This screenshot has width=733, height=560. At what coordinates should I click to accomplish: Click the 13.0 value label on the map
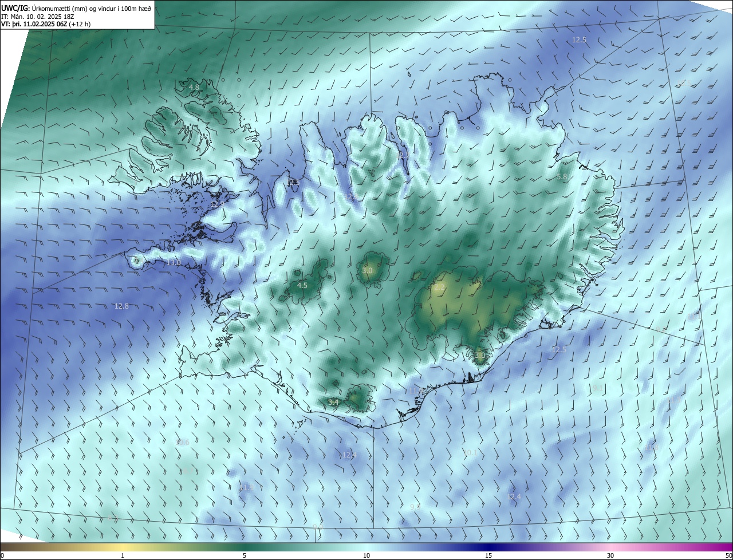pos(174,263)
